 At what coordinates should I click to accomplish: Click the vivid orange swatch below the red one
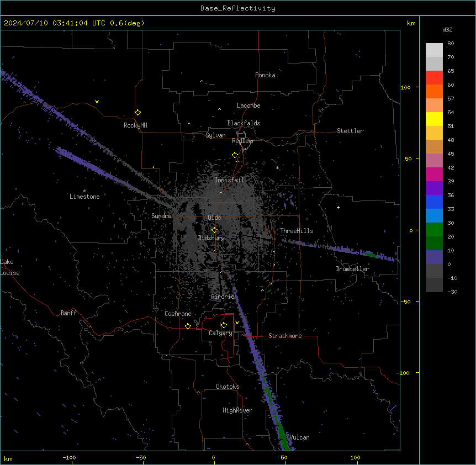click(x=434, y=91)
